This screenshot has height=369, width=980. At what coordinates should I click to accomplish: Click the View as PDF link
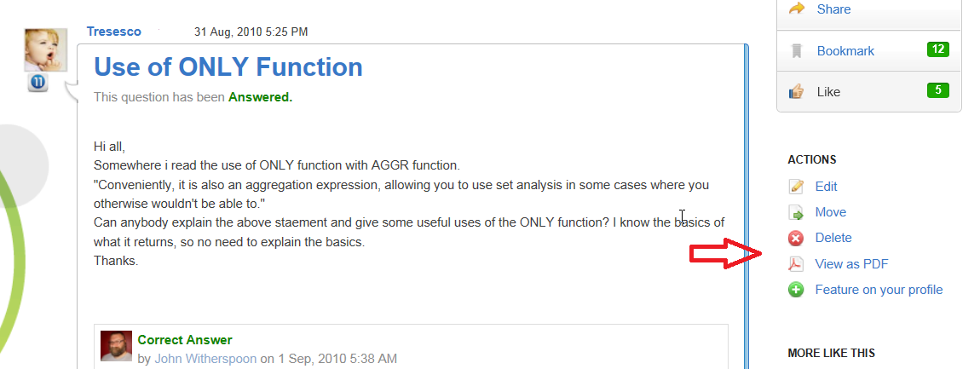pyautogui.click(x=851, y=264)
